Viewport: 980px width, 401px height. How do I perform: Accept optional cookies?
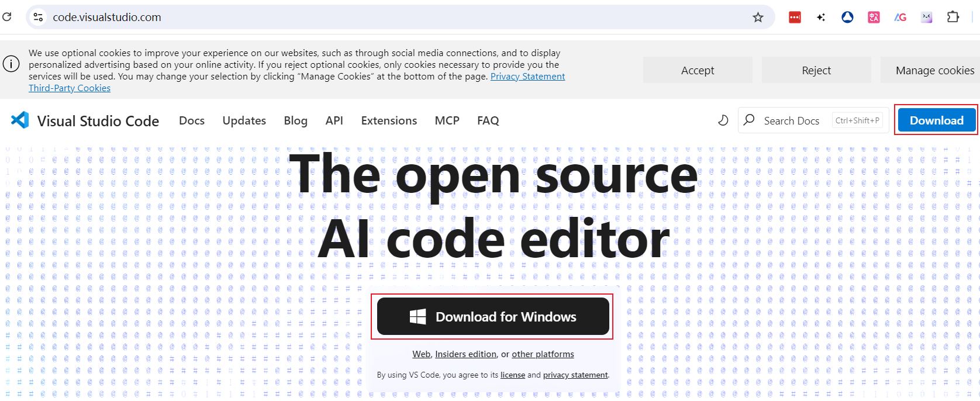(698, 70)
